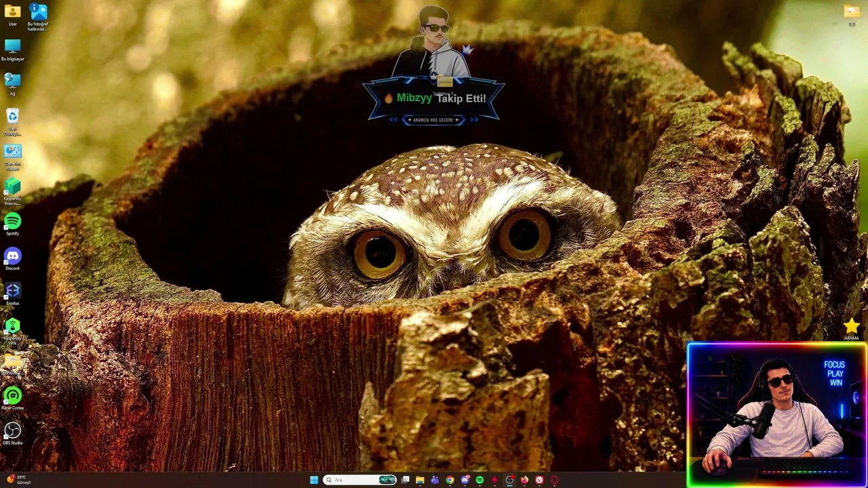The image size is (868, 488).
Task: Open the red lightning bolt taskbar app
Action: tap(494, 480)
